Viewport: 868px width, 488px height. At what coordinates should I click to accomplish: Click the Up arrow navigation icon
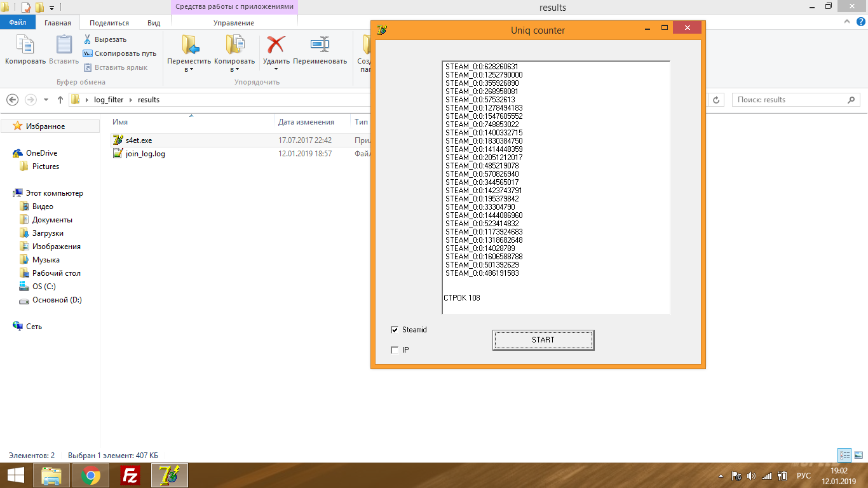(60, 100)
